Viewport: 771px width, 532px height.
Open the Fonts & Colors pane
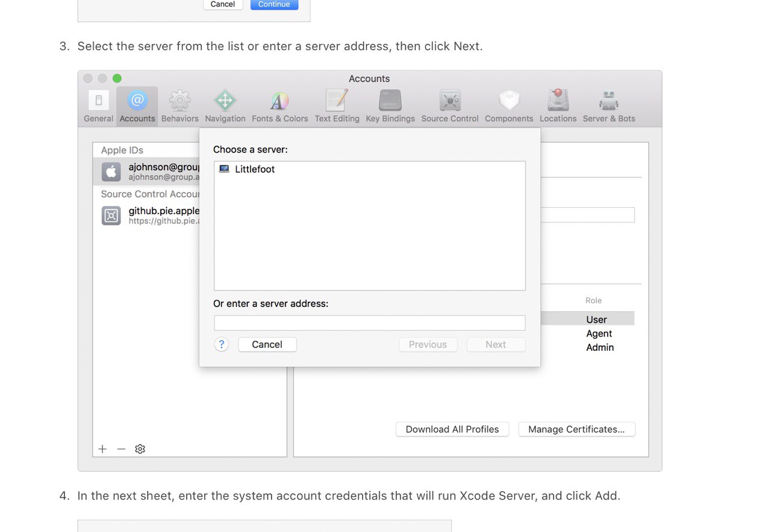coord(279,107)
